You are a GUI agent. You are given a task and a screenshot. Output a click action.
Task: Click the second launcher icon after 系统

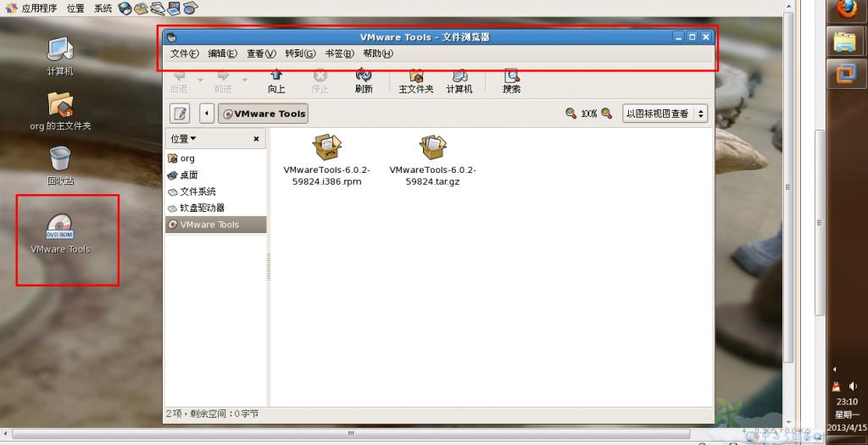(142, 8)
